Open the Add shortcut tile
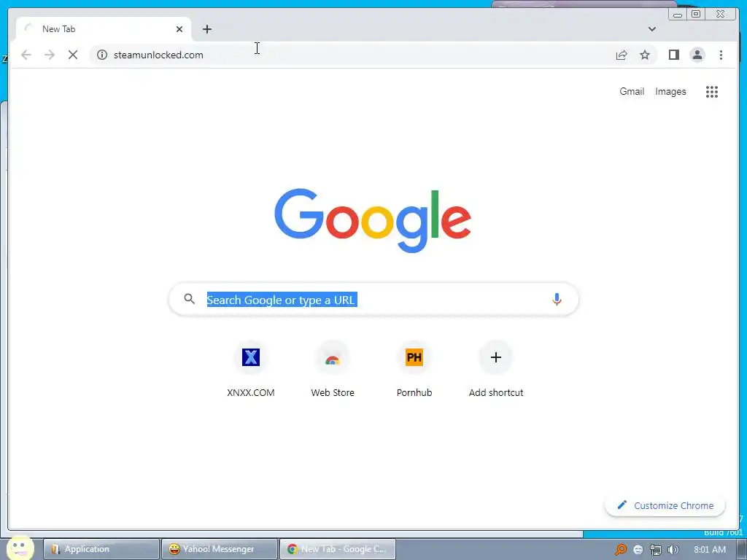The width and height of the screenshot is (747, 560). (496, 369)
